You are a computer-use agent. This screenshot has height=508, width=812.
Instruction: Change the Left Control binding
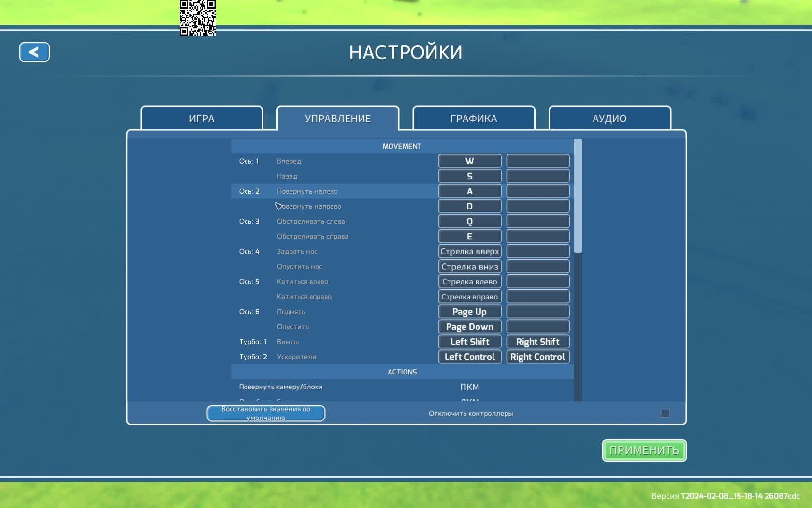[470, 357]
